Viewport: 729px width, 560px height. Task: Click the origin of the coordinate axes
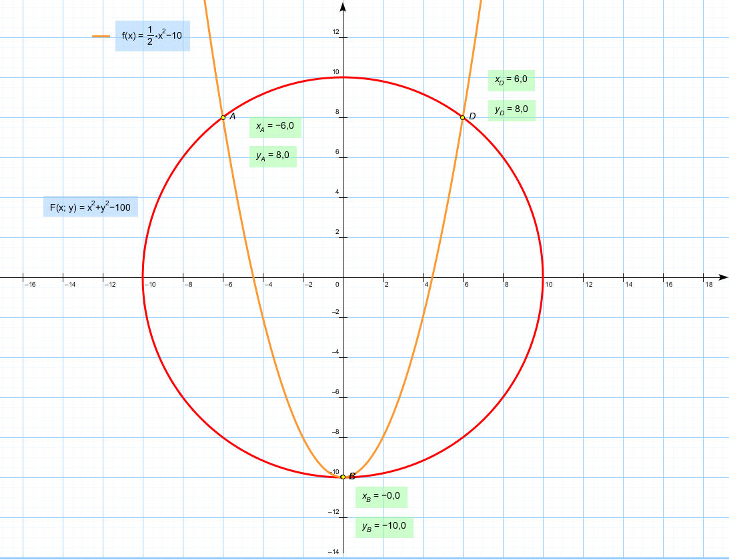tap(343, 277)
